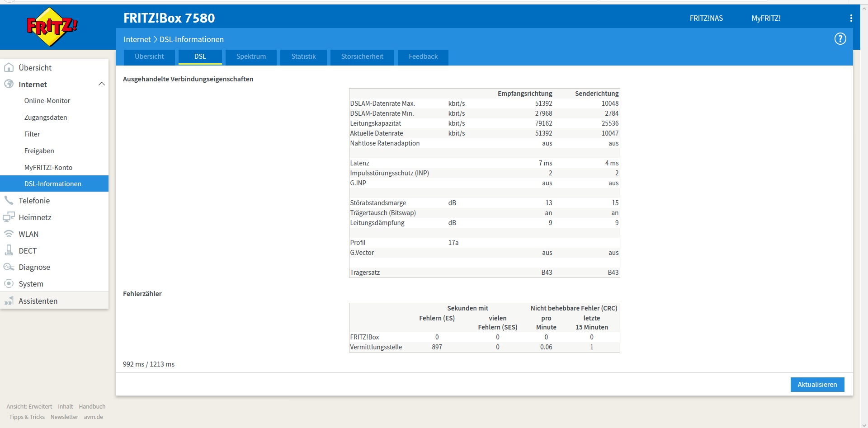This screenshot has height=428, width=868.
Task: Visit the avm.de link
Action: (94, 417)
